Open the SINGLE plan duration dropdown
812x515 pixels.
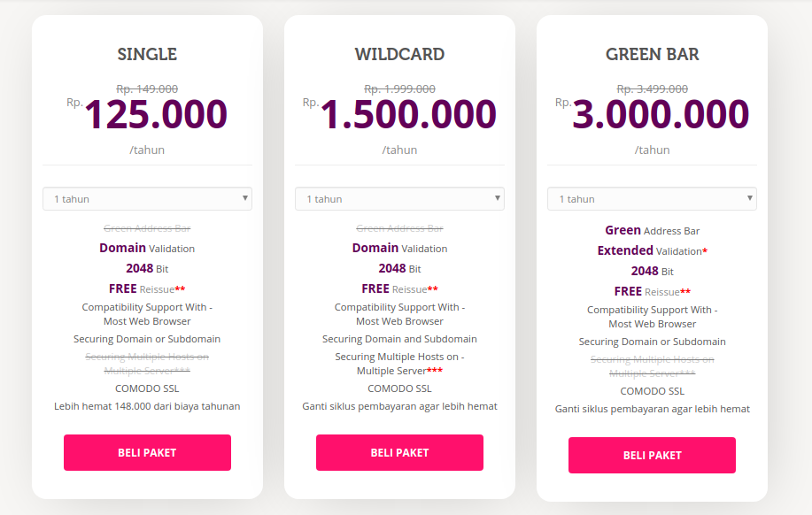[x=147, y=199]
